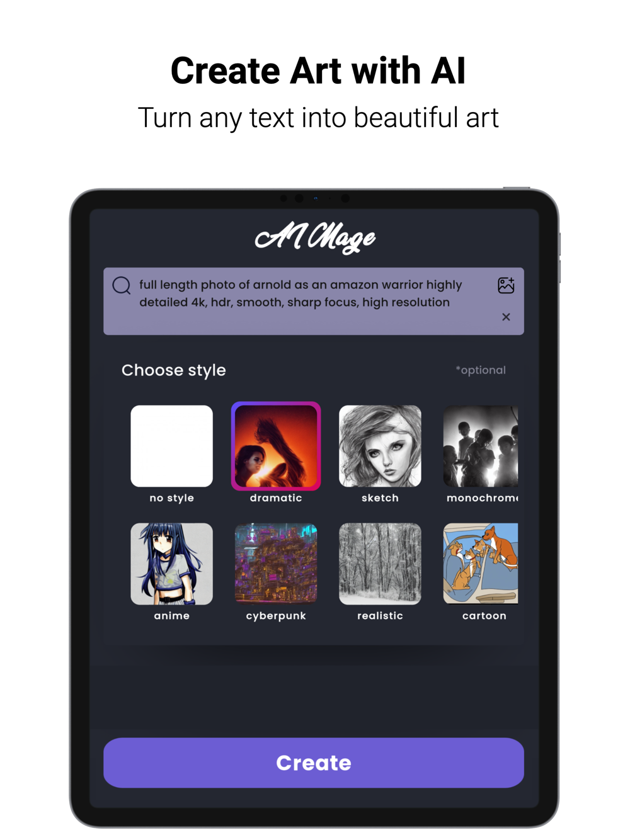The height and width of the screenshot is (840, 630).
Task: Click the Create button
Action: click(314, 763)
